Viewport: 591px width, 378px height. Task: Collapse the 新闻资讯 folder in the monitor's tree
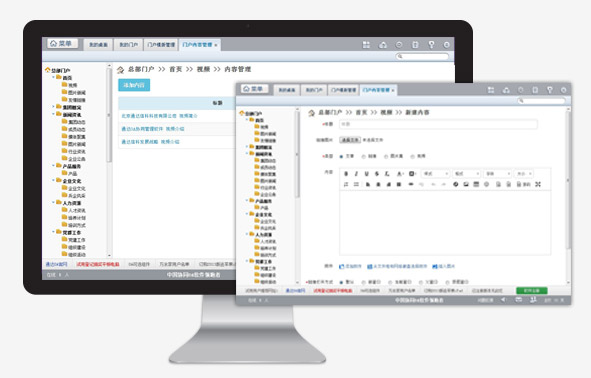tap(53, 114)
